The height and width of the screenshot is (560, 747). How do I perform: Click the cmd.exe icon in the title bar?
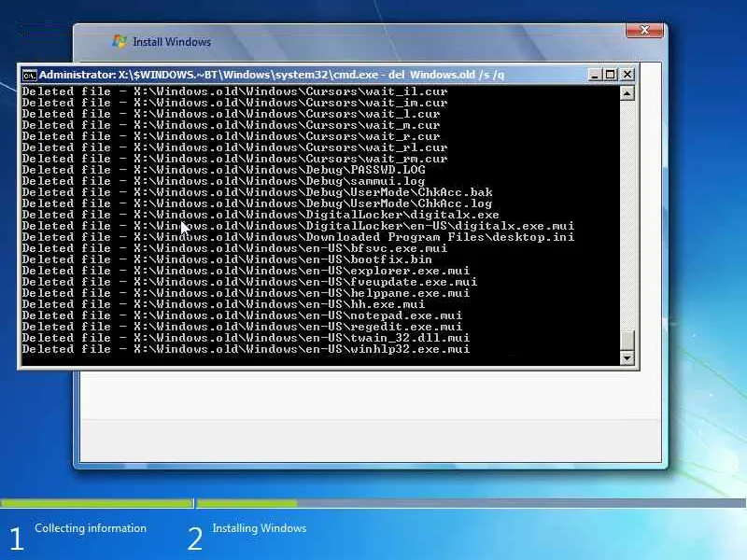tap(29, 76)
